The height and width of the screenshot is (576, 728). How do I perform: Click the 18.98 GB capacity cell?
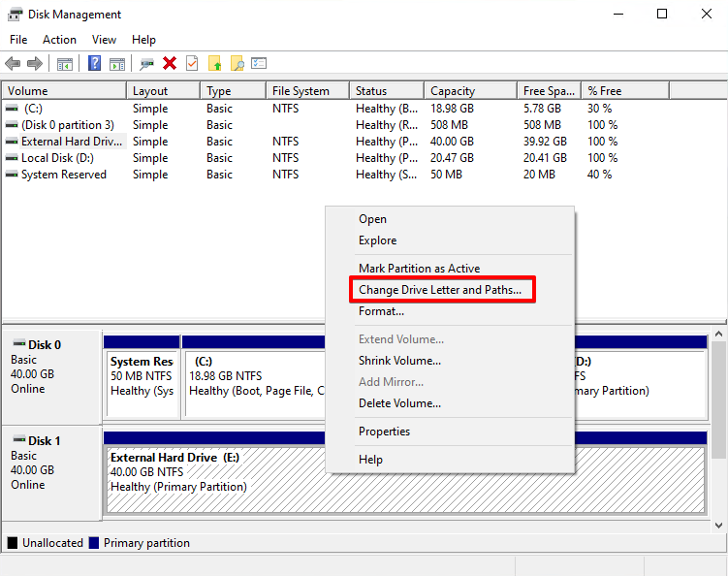coord(452,109)
